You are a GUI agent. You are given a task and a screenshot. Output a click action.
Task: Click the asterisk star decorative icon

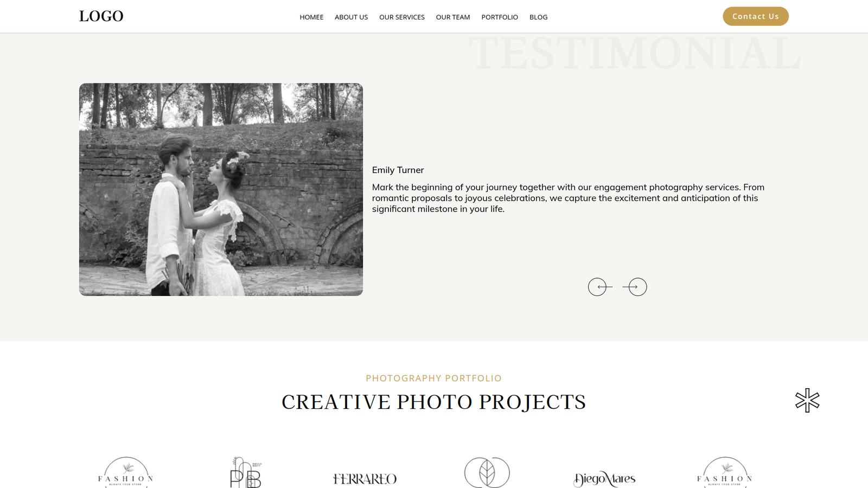coord(807,400)
